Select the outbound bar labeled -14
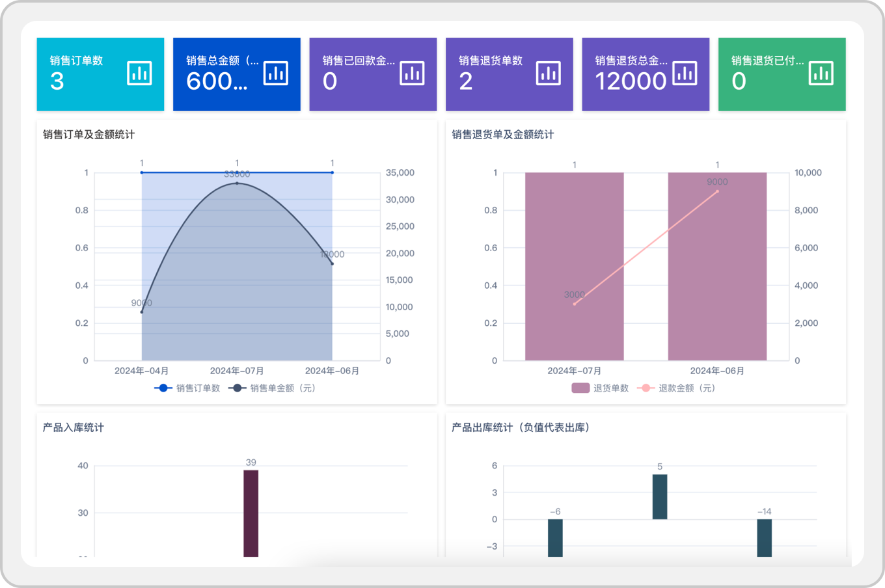This screenshot has width=885, height=588. coord(765,538)
